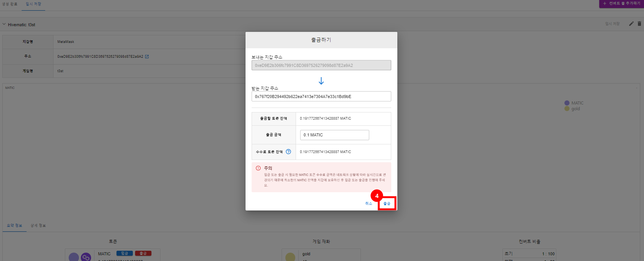
Task: Click the pencil edit icon for Hivematic
Action: pyautogui.click(x=631, y=24)
